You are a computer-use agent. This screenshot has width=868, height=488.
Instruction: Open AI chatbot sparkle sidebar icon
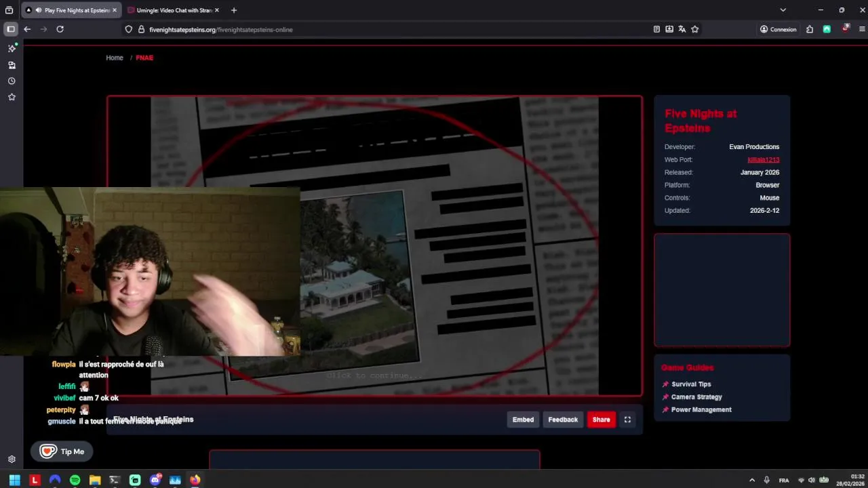tap(12, 48)
